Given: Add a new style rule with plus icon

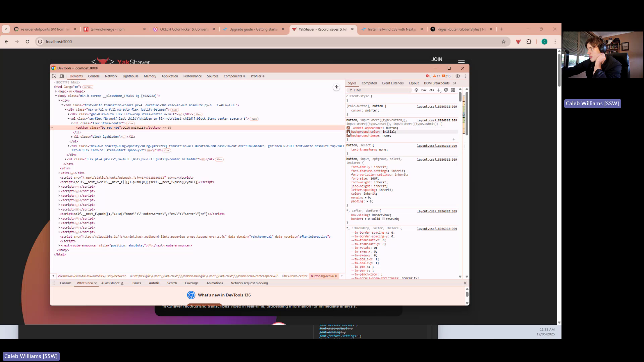Looking at the screenshot, I should tap(439, 90).
